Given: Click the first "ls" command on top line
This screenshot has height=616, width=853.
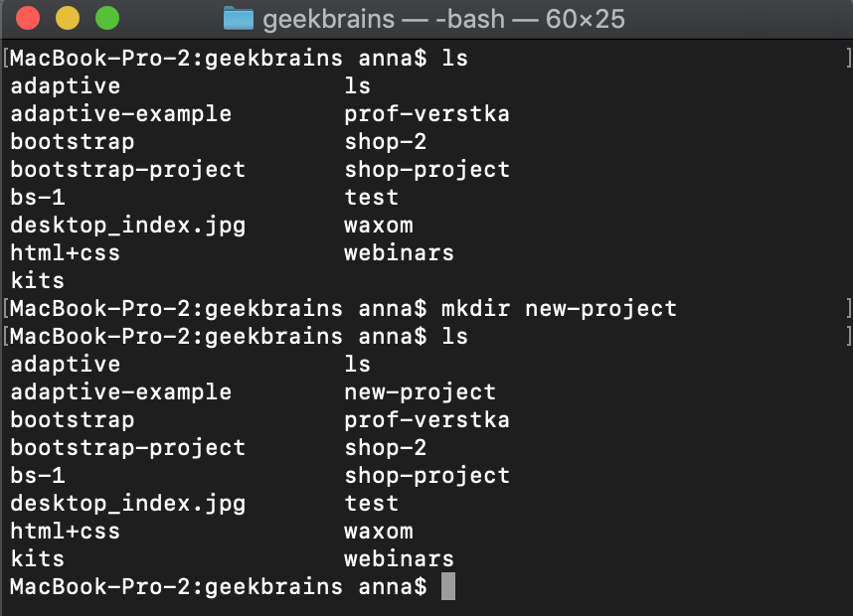Looking at the screenshot, I should 454,59.
